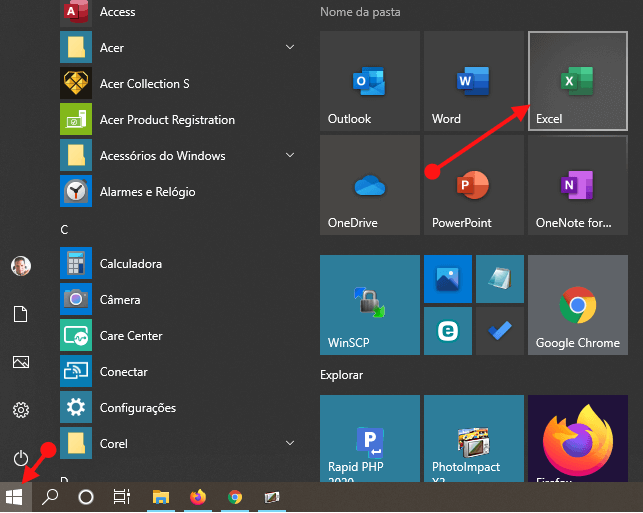The image size is (643, 513).
Task: Open the Excel tile
Action: [x=578, y=81]
